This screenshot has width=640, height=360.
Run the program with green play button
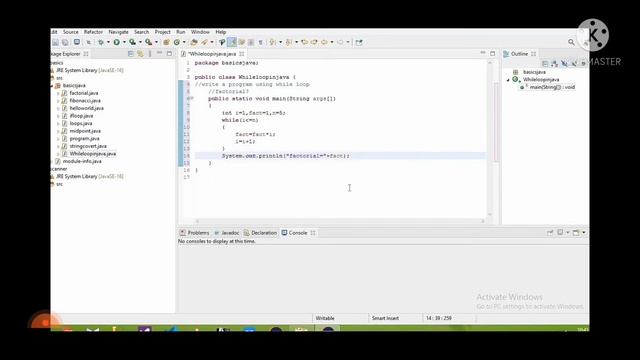[117, 42]
